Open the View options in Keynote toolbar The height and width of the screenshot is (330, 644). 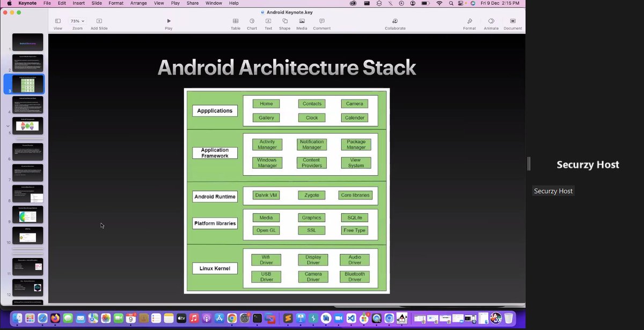[57, 21]
